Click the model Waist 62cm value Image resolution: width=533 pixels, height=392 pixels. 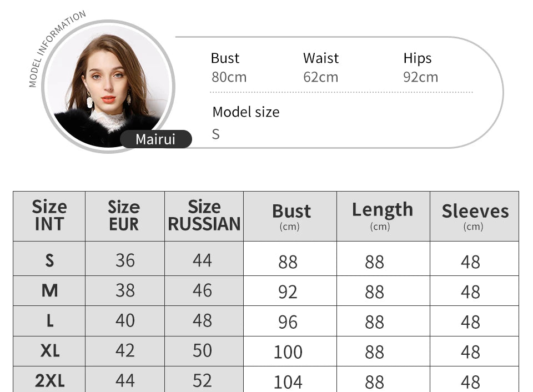click(x=320, y=77)
